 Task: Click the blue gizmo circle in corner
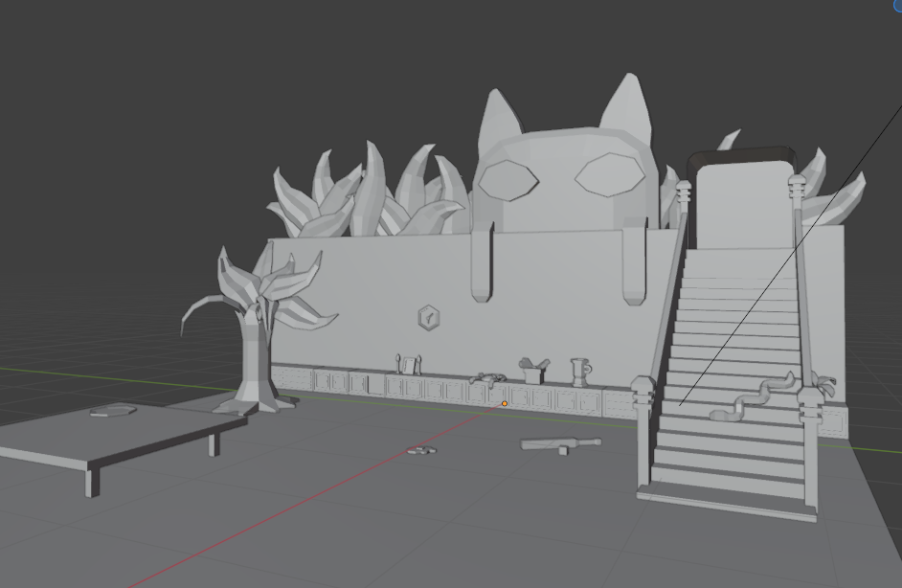(x=897, y=5)
